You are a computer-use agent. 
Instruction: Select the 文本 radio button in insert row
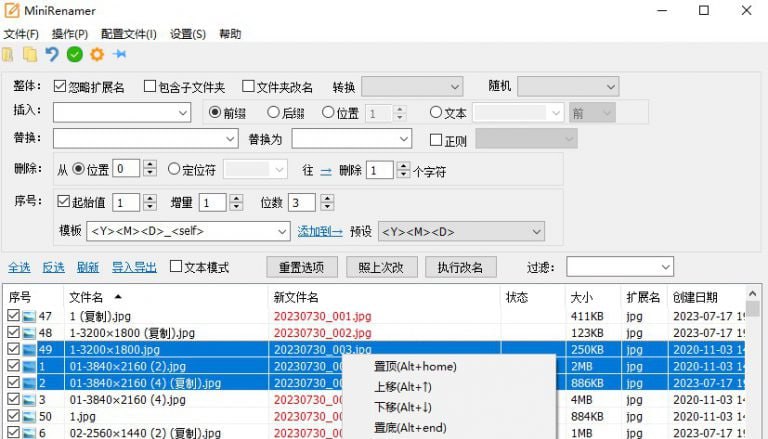click(x=435, y=112)
